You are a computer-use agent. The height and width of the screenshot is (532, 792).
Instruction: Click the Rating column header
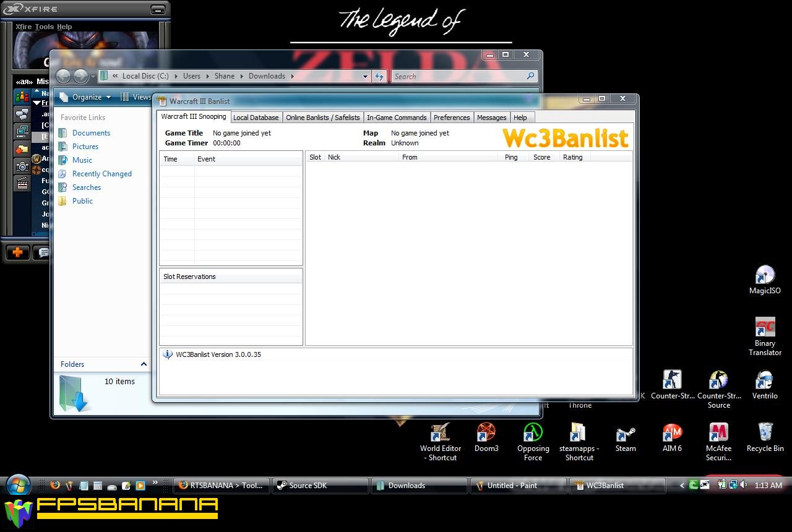[x=574, y=157]
